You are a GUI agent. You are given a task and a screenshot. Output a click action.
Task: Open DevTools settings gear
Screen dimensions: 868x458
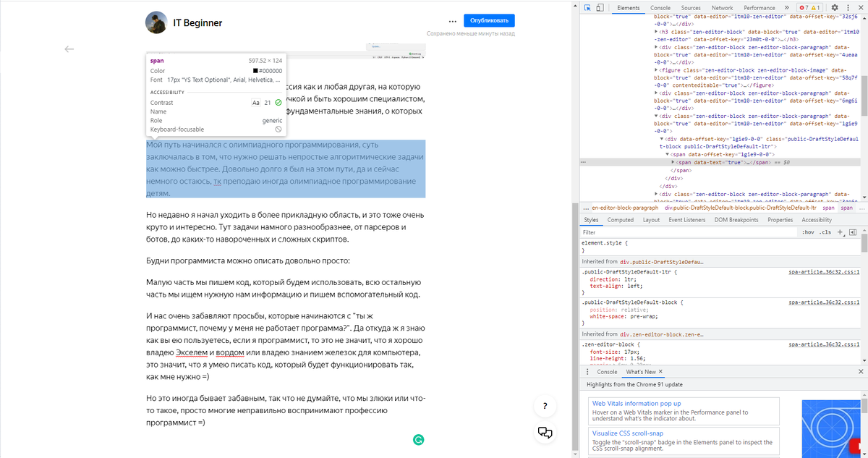point(834,8)
